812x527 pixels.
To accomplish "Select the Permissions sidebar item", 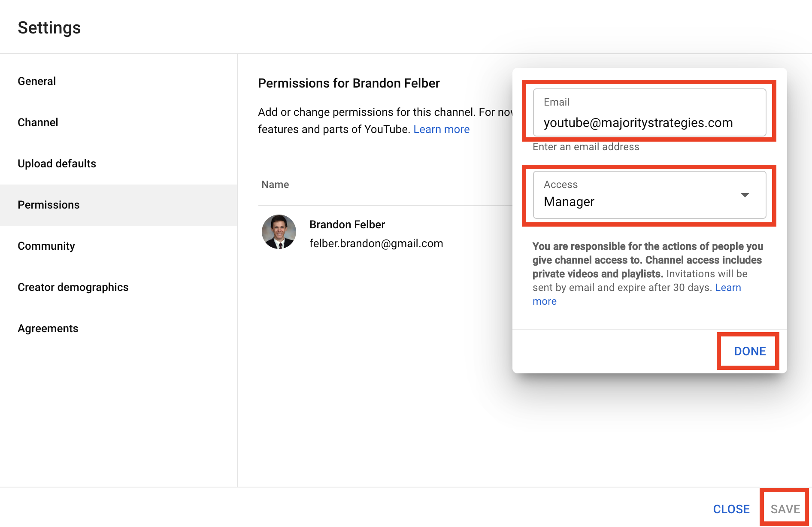I will pyautogui.click(x=118, y=205).
